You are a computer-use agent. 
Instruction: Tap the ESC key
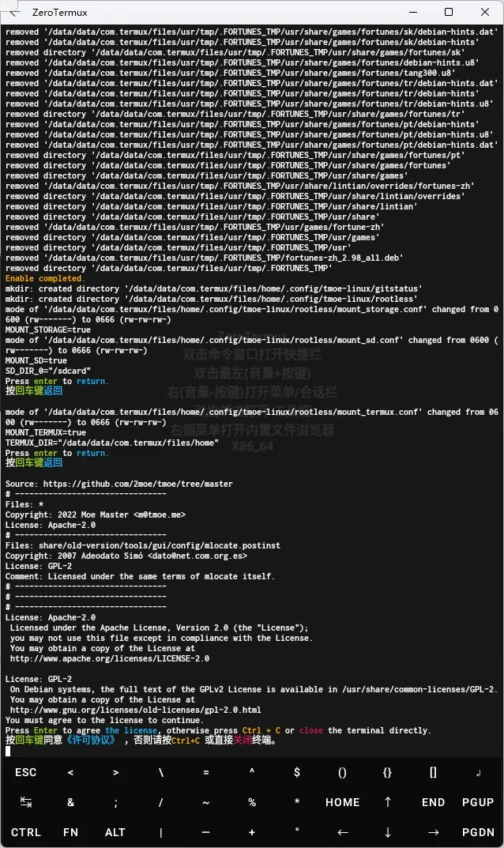pyautogui.click(x=25, y=772)
